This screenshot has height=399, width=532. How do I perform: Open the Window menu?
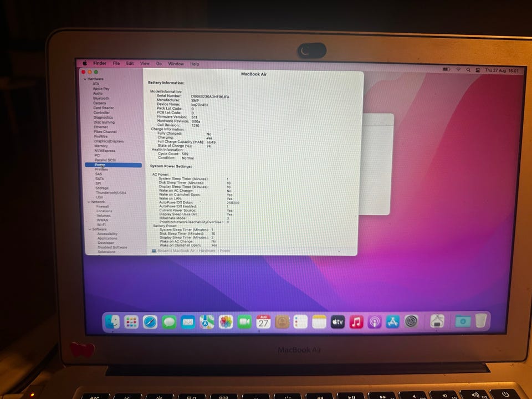176,64
